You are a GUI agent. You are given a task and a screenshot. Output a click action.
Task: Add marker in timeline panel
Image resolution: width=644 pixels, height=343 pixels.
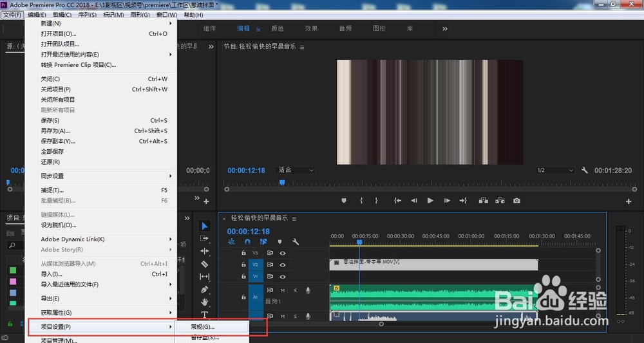pyautogui.click(x=279, y=242)
